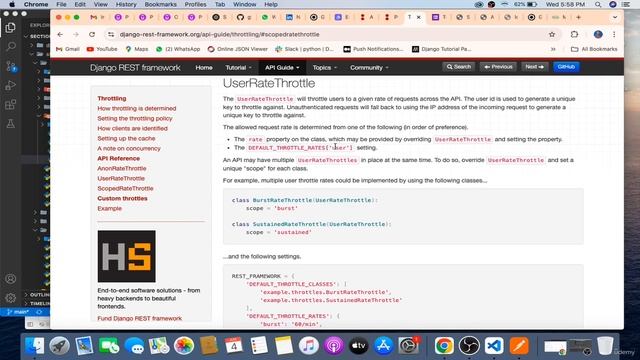
Task: Open the Apple menu
Action: [x=12, y=4]
